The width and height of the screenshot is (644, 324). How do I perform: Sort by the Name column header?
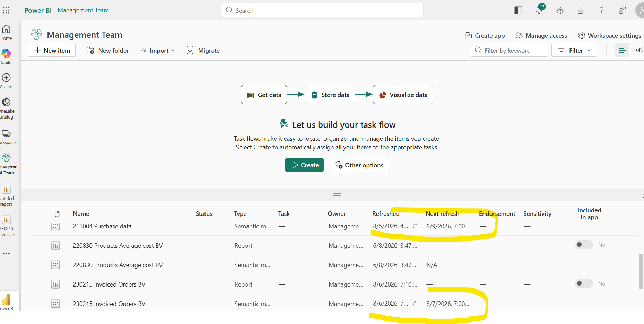point(81,214)
